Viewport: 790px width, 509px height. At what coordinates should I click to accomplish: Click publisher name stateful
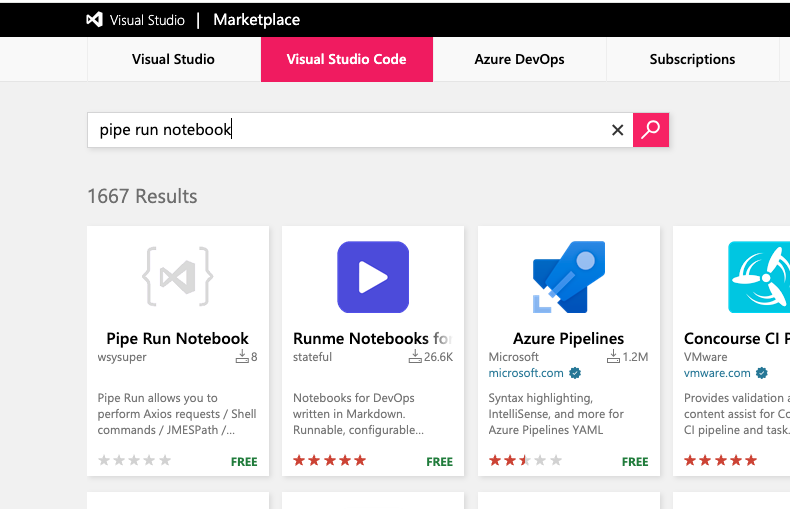(312, 357)
